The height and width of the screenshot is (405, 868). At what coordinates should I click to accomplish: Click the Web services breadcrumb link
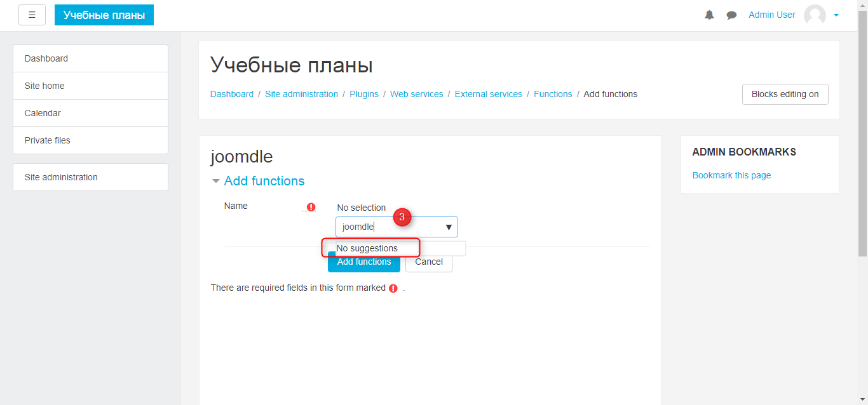(416, 94)
